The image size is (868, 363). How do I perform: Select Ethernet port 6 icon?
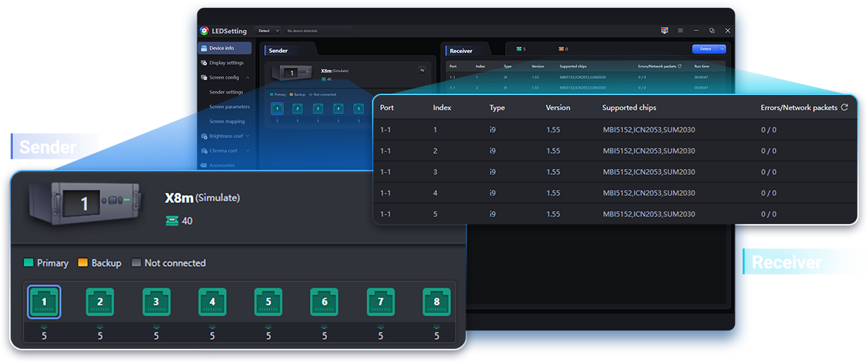324,302
